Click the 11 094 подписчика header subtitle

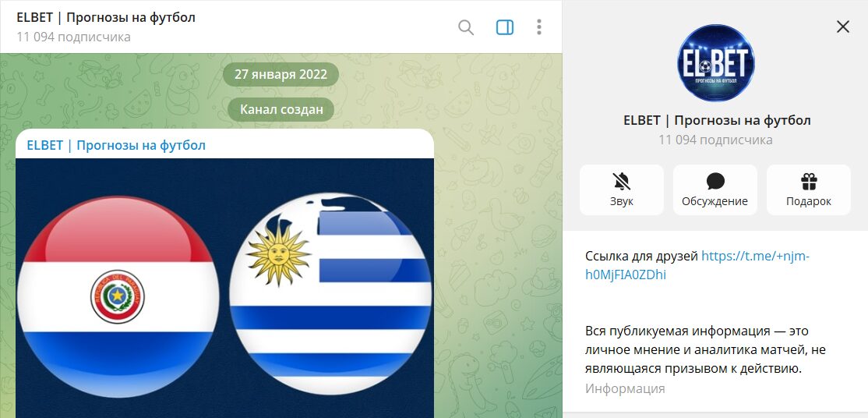tap(73, 37)
